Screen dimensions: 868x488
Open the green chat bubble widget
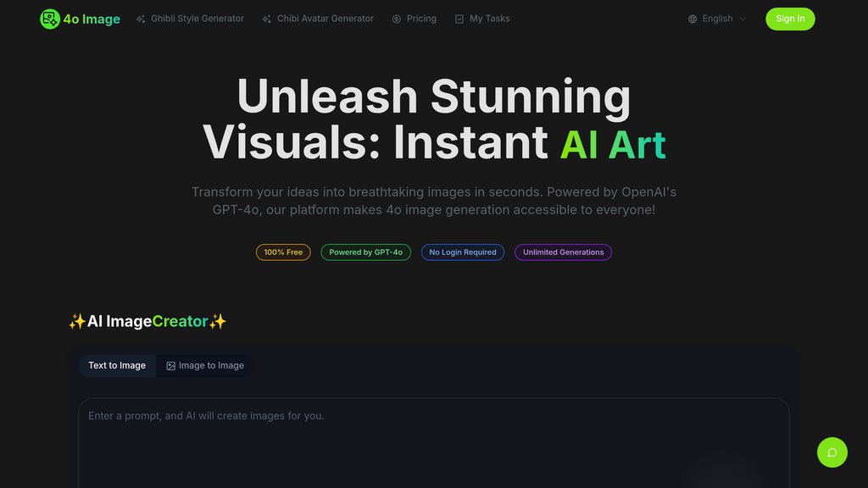click(x=832, y=452)
